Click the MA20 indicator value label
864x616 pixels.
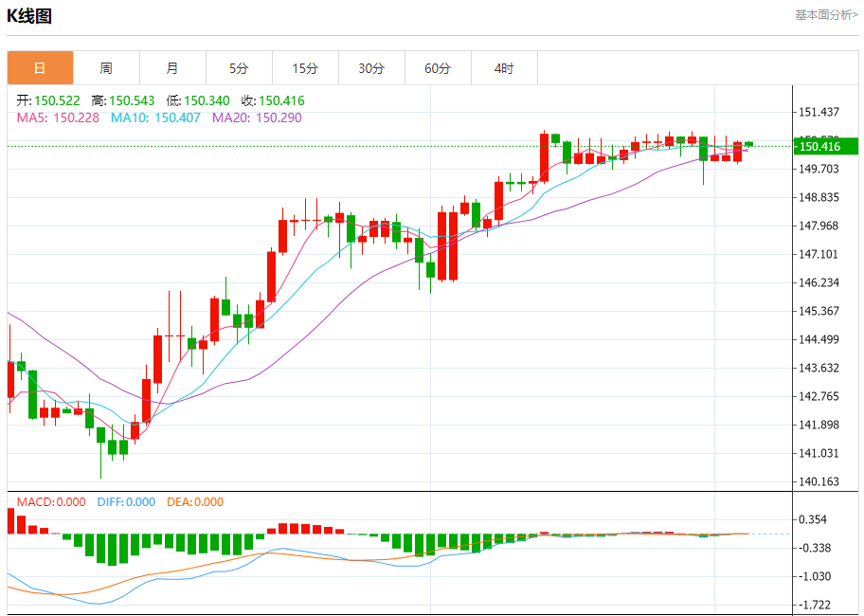tap(257, 118)
